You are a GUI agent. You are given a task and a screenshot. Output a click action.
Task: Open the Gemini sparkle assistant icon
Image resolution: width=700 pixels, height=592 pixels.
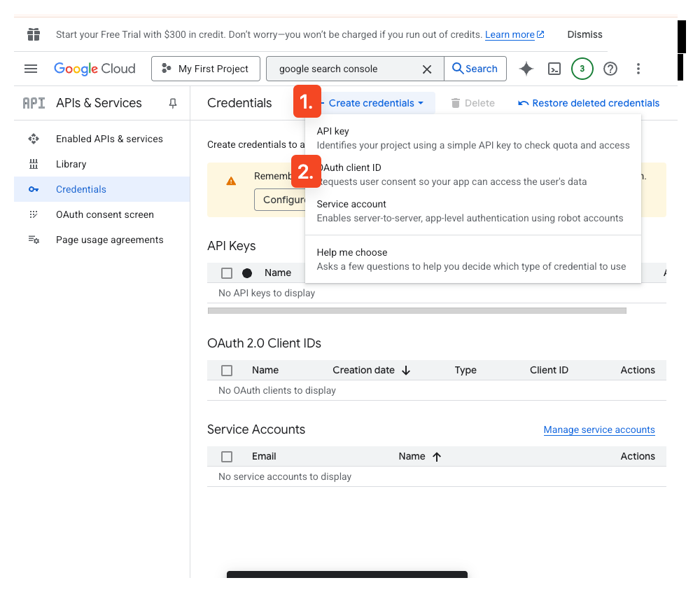[526, 69]
